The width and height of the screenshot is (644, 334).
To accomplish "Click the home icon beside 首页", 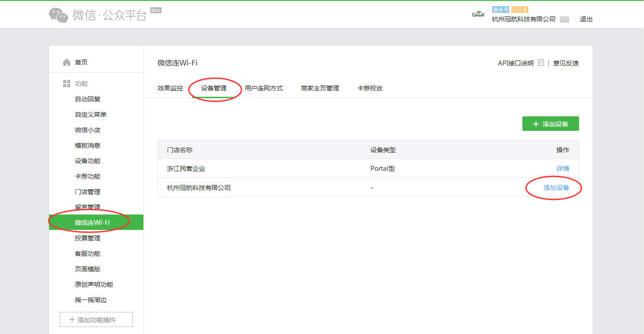I will point(67,62).
